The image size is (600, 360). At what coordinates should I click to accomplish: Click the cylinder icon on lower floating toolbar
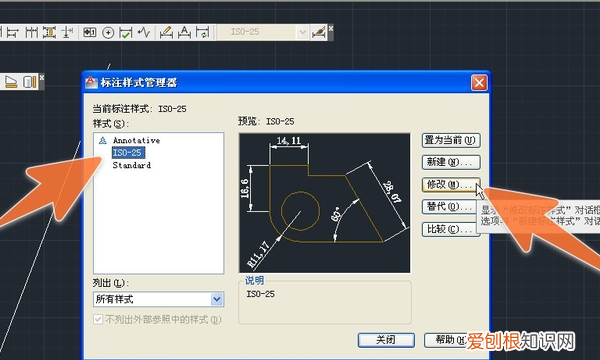[x=30, y=82]
